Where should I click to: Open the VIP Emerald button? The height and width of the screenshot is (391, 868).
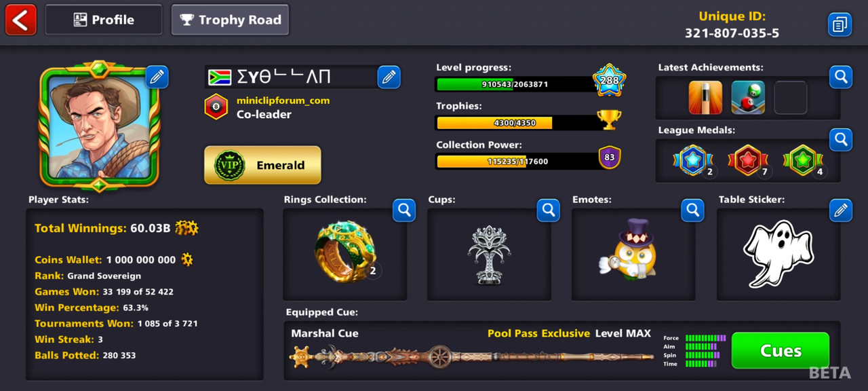pos(262,165)
